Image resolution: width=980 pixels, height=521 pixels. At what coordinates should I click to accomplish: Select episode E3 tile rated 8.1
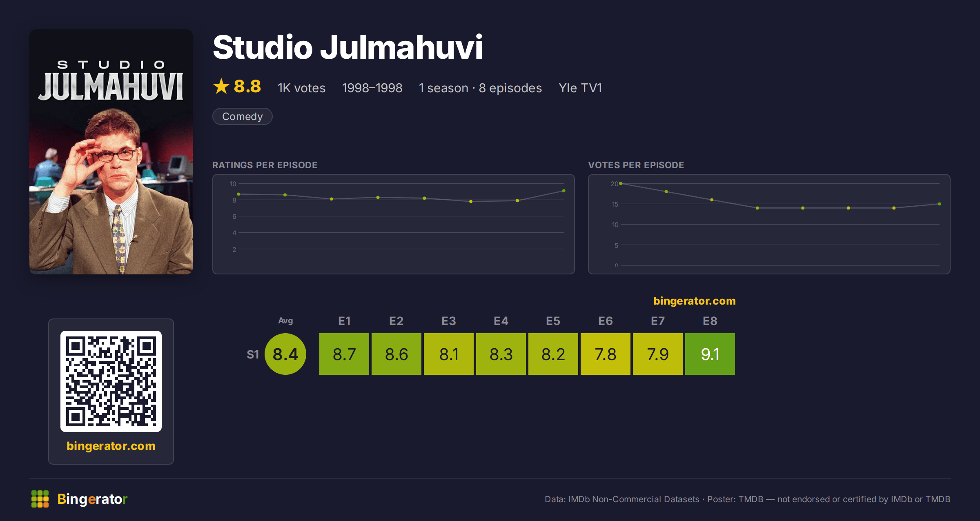click(449, 354)
